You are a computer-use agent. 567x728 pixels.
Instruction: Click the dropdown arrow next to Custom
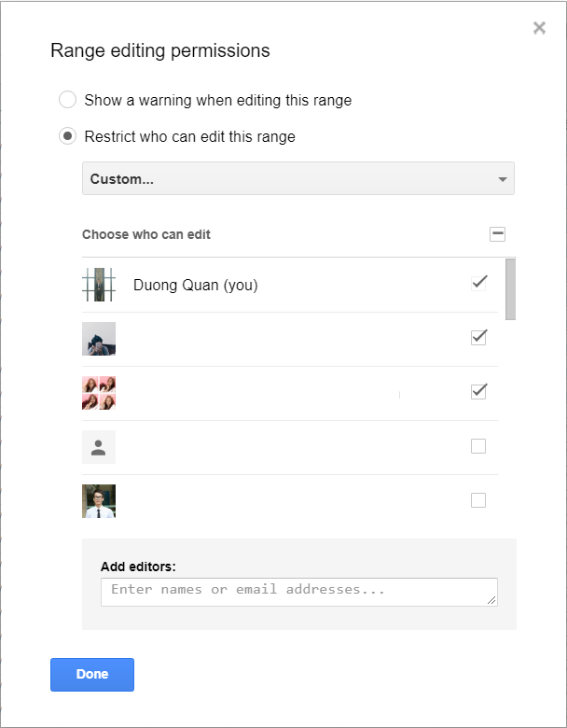(x=503, y=179)
